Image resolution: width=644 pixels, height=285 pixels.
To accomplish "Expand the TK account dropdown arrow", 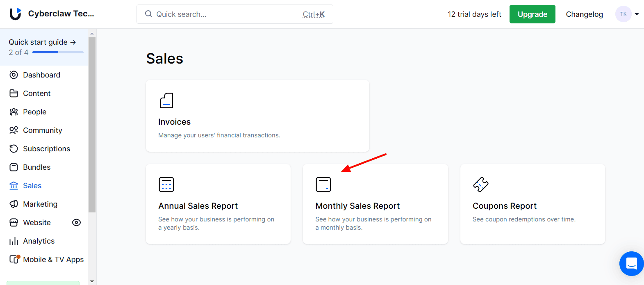I will (637, 14).
